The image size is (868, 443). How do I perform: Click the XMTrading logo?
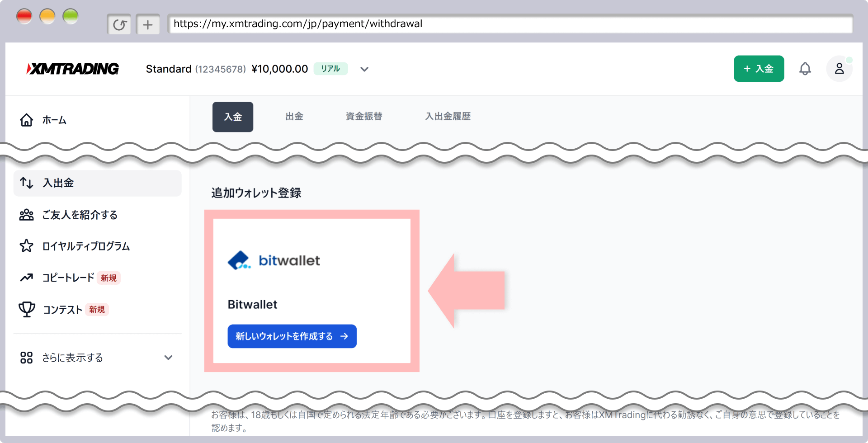(73, 69)
